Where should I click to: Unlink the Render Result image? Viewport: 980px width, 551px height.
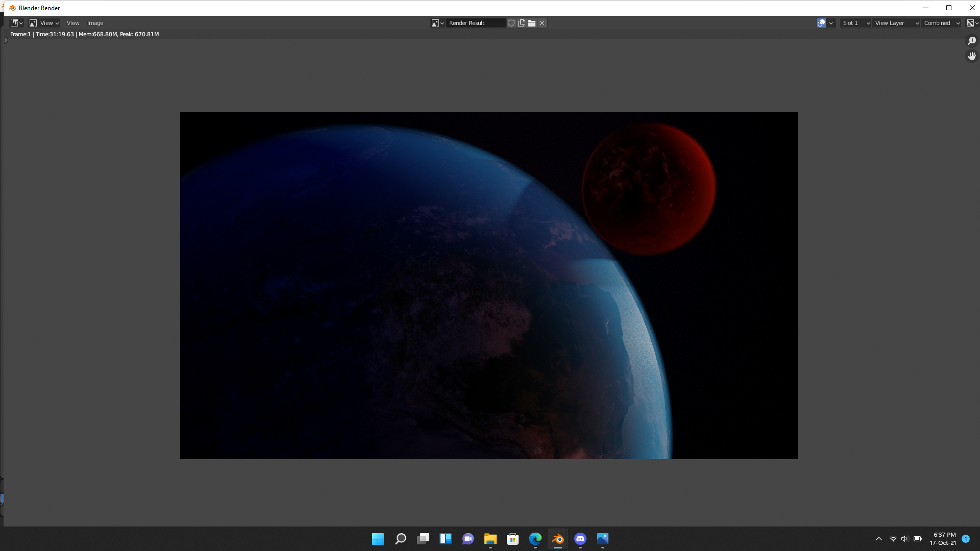click(542, 23)
